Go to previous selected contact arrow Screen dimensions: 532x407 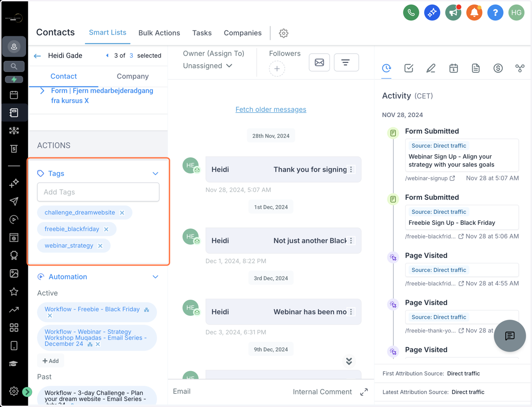point(107,55)
